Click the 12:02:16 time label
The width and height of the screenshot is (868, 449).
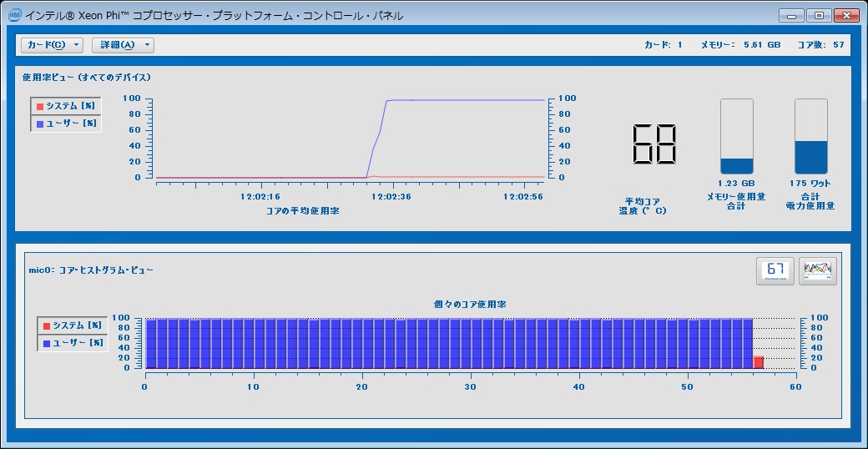coord(260,196)
